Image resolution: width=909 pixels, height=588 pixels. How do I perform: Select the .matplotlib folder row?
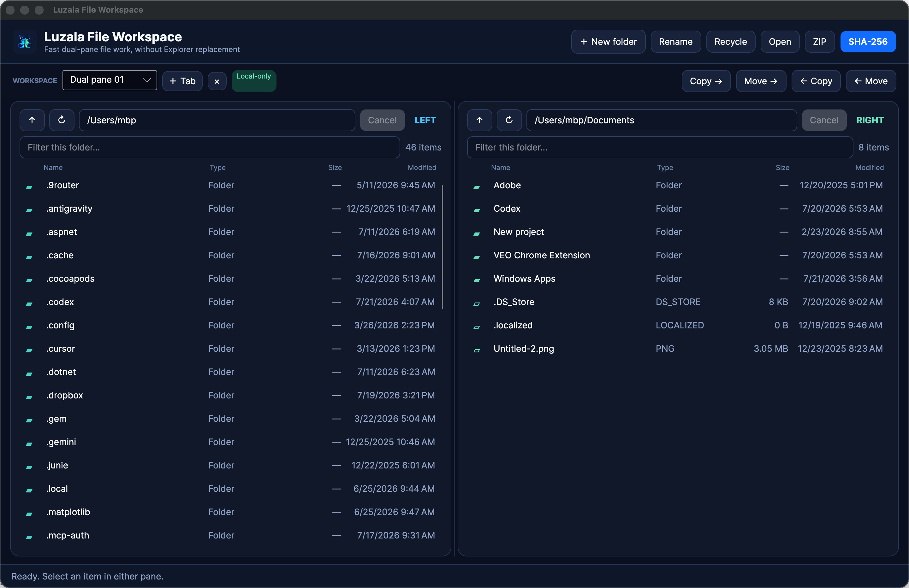(x=230, y=512)
